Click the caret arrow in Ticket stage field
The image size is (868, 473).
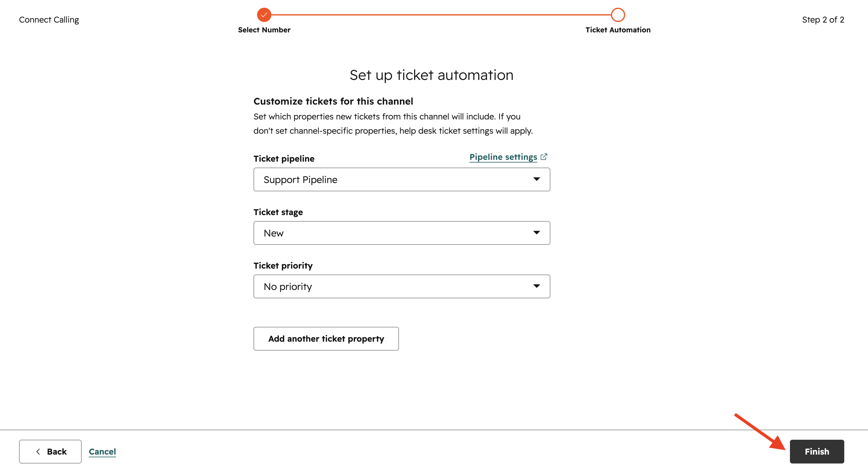point(536,233)
